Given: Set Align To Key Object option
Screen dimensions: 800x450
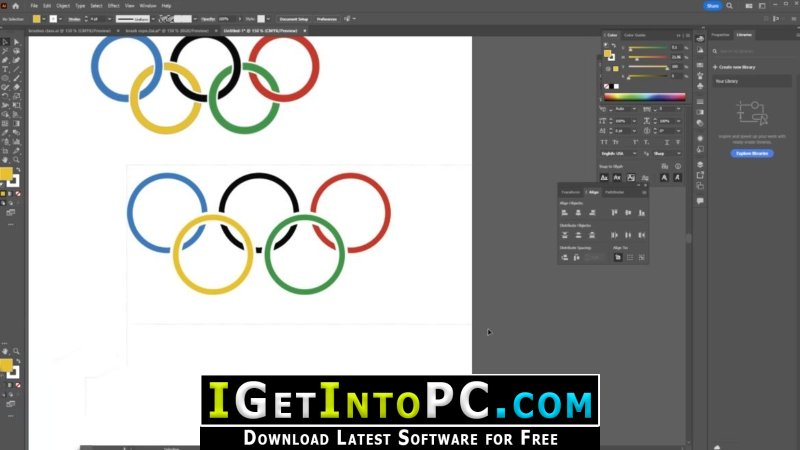Looking at the screenshot, I should tap(642, 257).
